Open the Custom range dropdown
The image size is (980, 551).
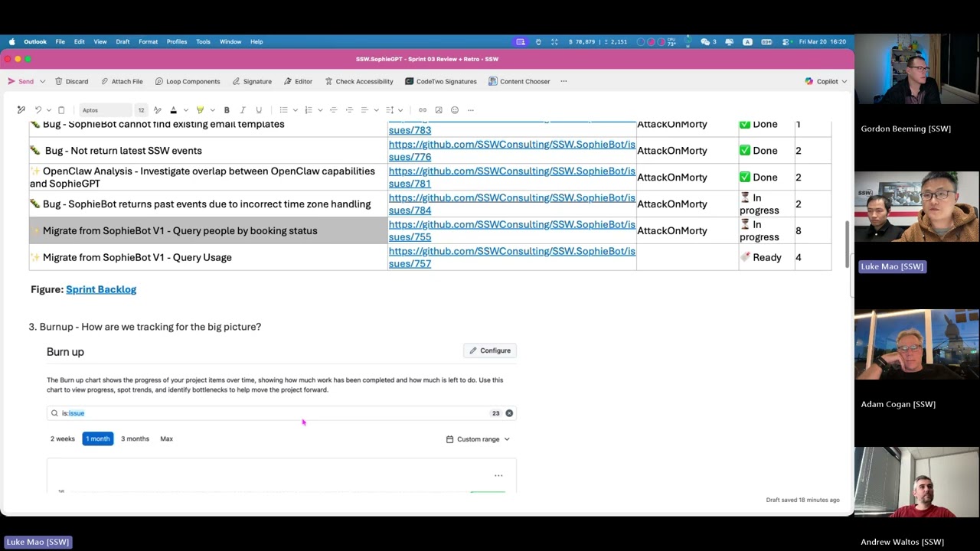[x=478, y=439]
